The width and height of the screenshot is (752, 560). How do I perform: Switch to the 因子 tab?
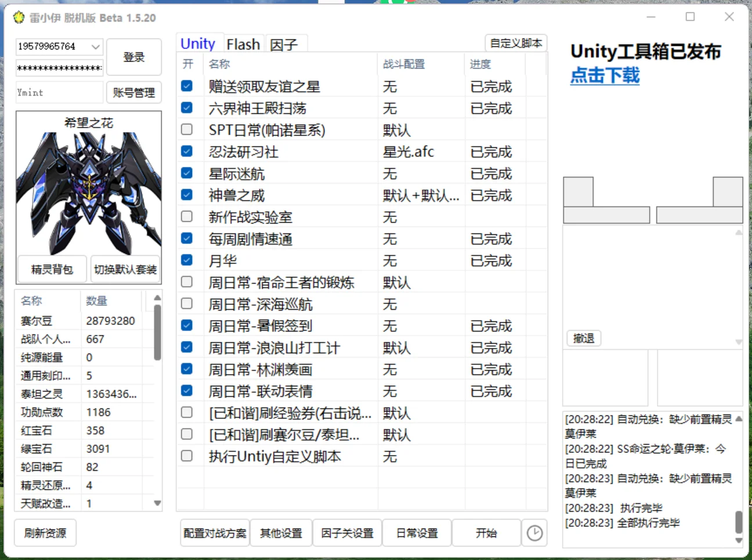click(x=285, y=44)
